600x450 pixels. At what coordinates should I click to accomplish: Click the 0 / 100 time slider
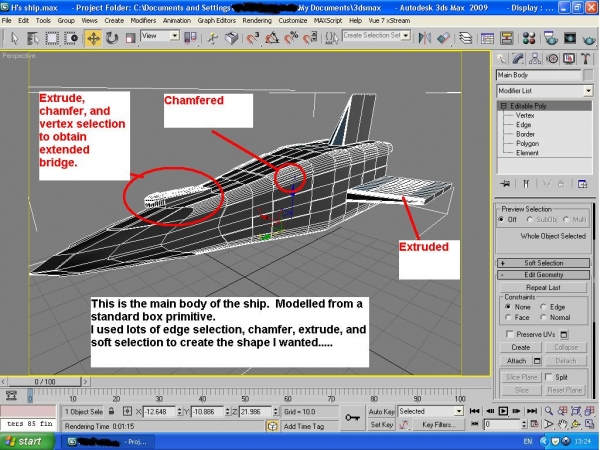click(x=44, y=382)
